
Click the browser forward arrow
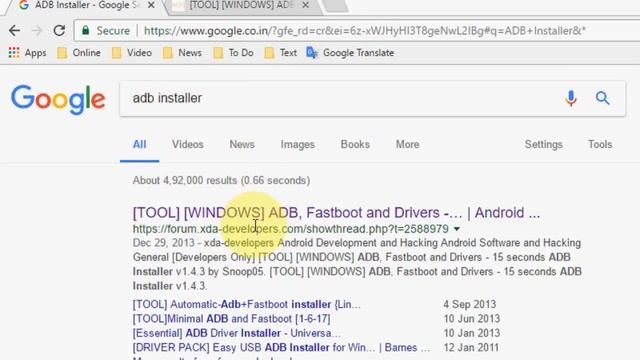click(x=37, y=31)
